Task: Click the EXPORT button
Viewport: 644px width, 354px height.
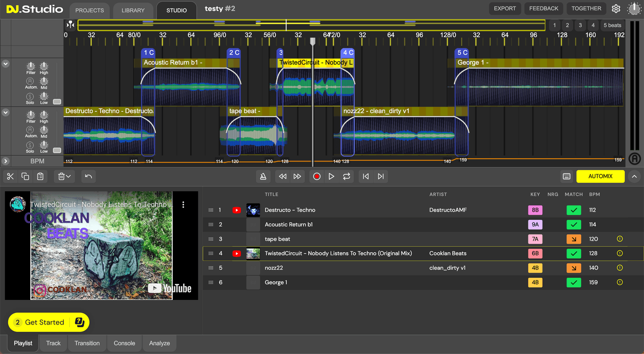Action: point(505,8)
